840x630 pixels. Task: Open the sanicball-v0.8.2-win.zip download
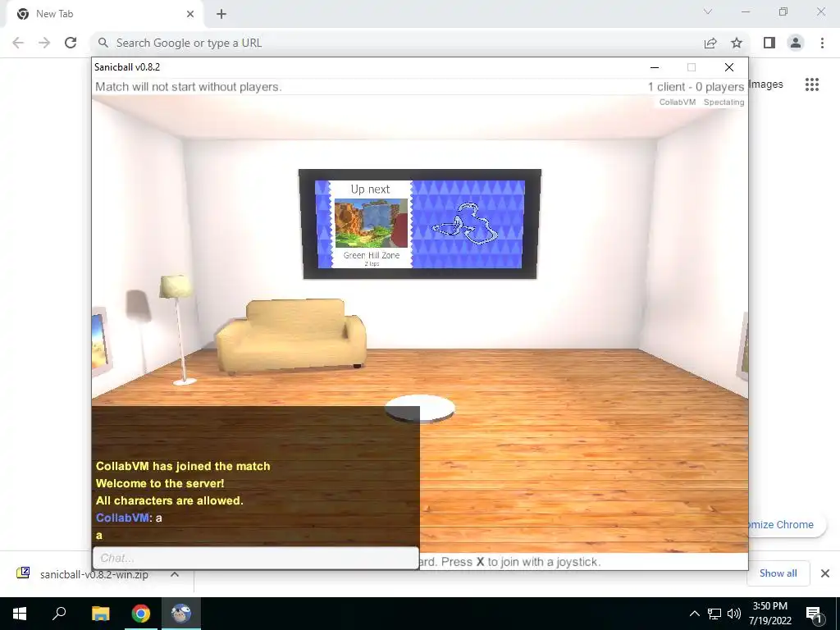tap(85, 574)
